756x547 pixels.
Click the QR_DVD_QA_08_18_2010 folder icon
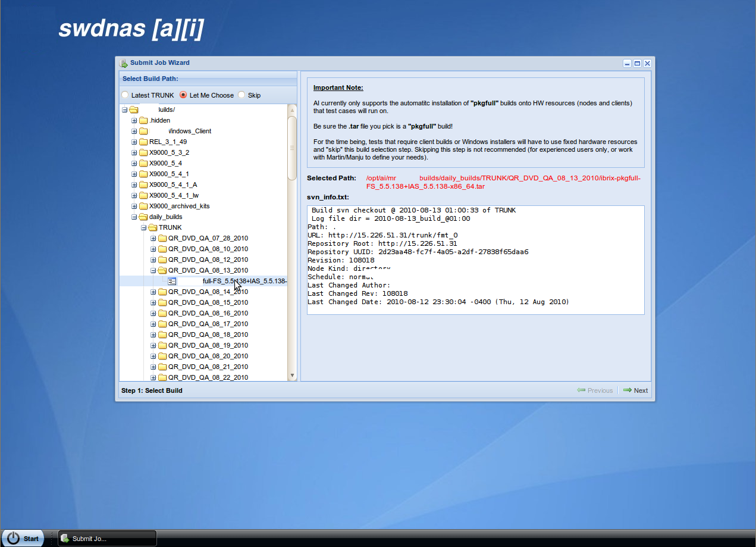click(x=162, y=335)
